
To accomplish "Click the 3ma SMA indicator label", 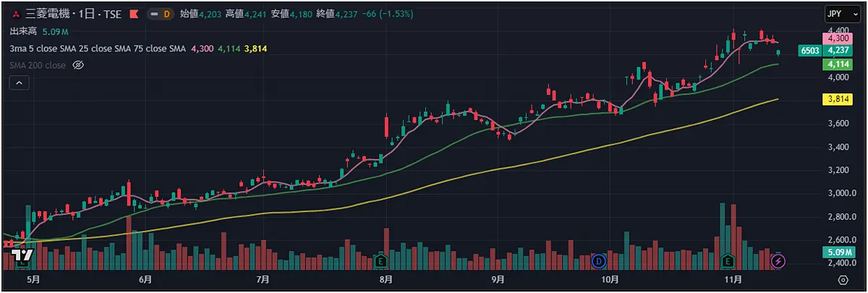I will [x=98, y=48].
